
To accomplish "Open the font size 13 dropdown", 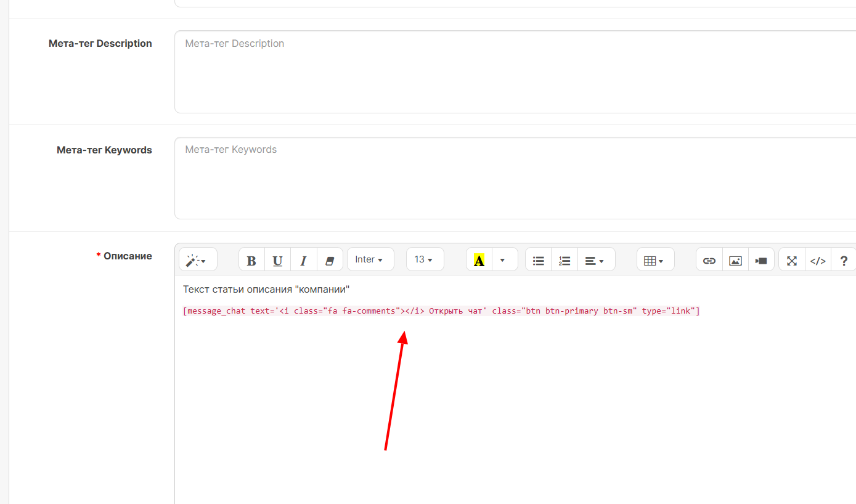I will pyautogui.click(x=424, y=260).
